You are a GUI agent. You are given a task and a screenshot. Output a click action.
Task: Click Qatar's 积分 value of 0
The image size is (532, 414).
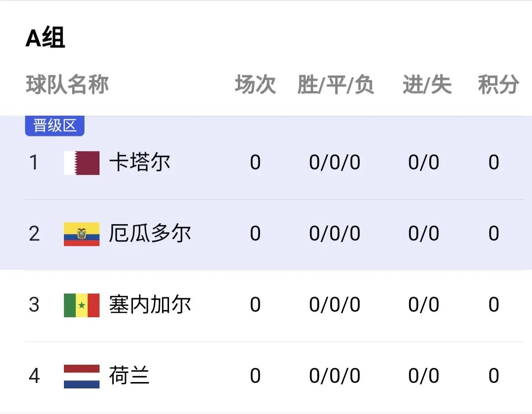coord(494,163)
